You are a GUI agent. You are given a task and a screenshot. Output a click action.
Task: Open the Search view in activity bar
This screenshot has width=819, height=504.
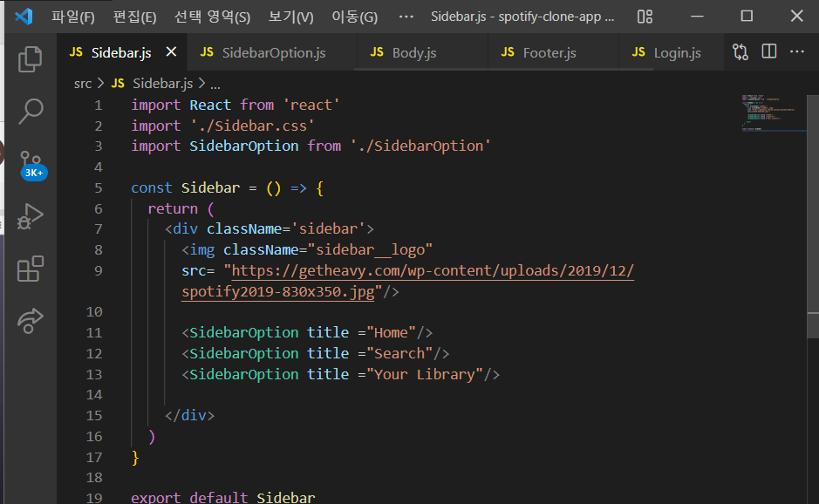[x=31, y=112]
